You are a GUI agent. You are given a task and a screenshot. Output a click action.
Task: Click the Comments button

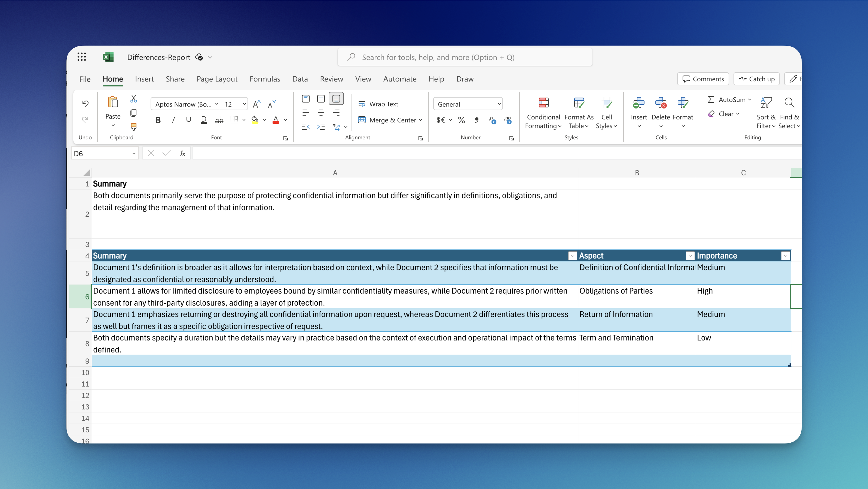(703, 79)
